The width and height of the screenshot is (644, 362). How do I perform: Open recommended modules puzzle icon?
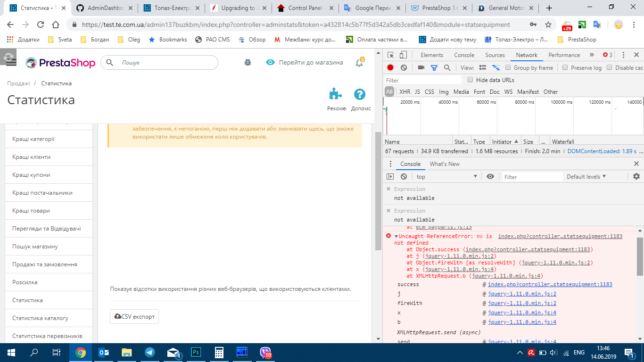(x=336, y=94)
